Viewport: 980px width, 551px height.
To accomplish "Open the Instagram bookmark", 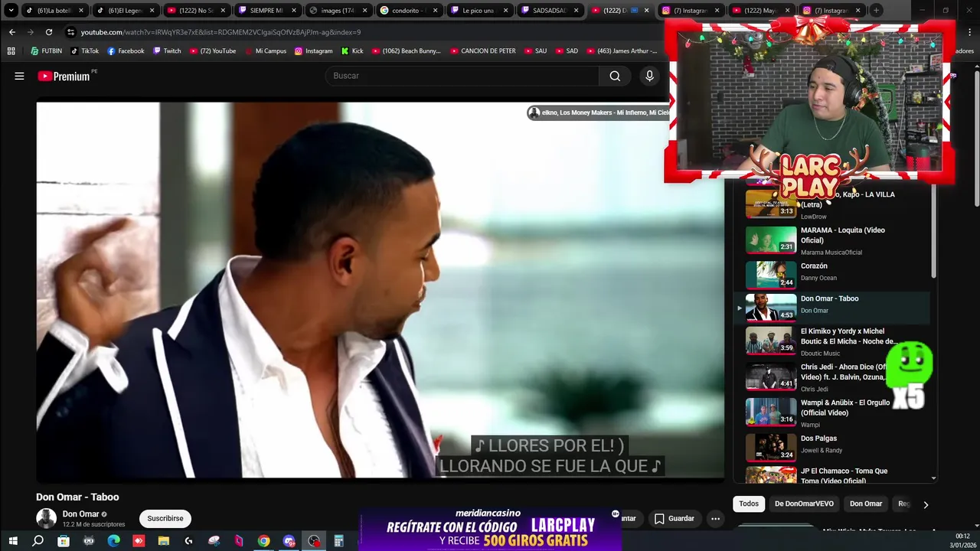I will point(313,51).
